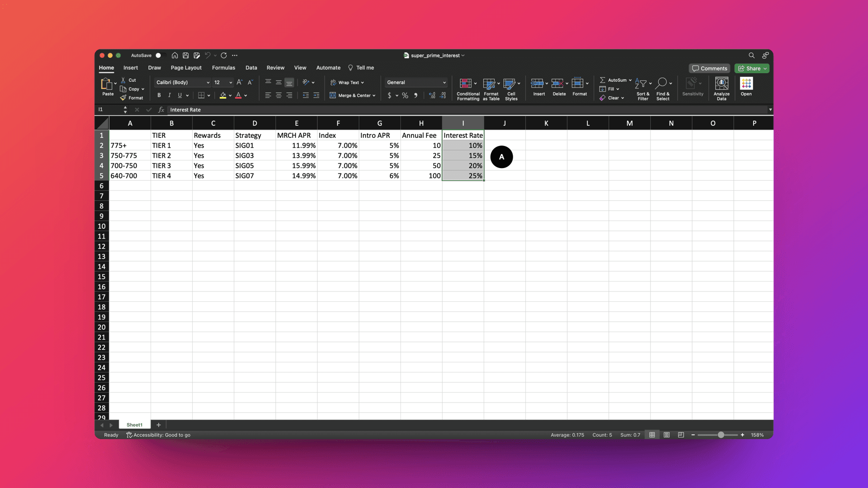The image size is (868, 488).
Task: Toggle Wrap Text button
Action: click(x=347, y=83)
